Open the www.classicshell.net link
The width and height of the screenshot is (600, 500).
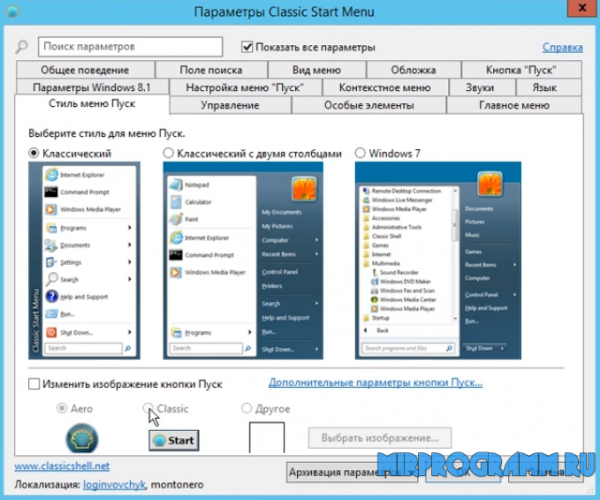[x=62, y=466]
